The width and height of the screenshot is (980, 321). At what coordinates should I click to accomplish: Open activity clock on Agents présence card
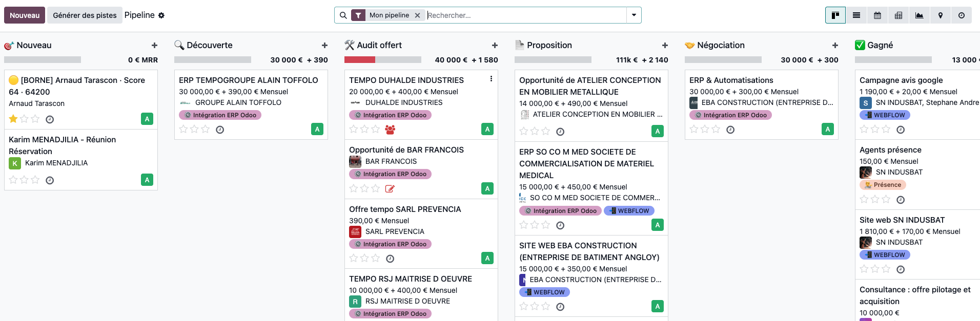point(901,200)
